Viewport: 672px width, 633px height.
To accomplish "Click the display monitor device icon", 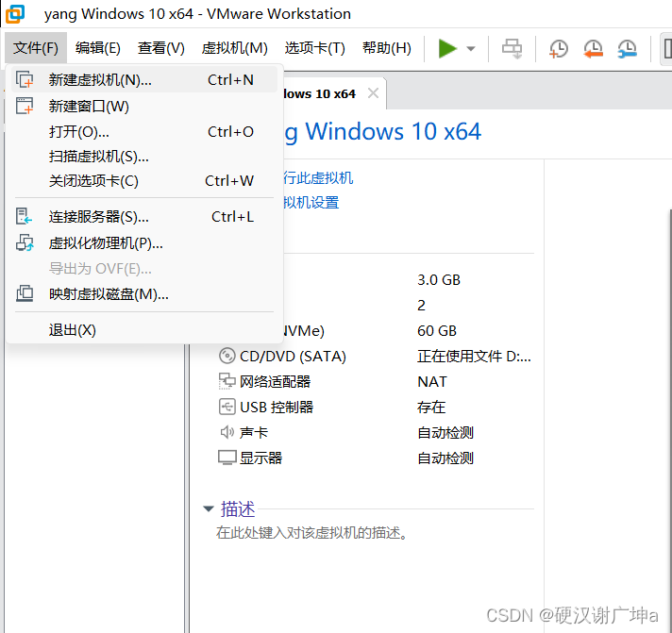I will 227,458.
